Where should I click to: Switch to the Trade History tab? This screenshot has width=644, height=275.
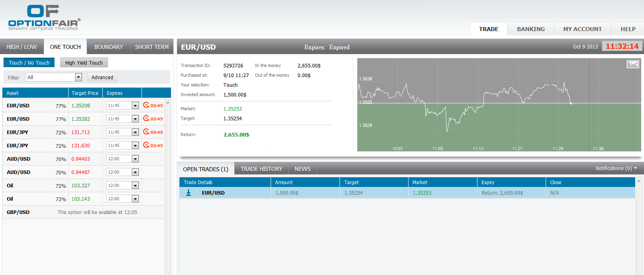pyautogui.click(x=261, y=169)
